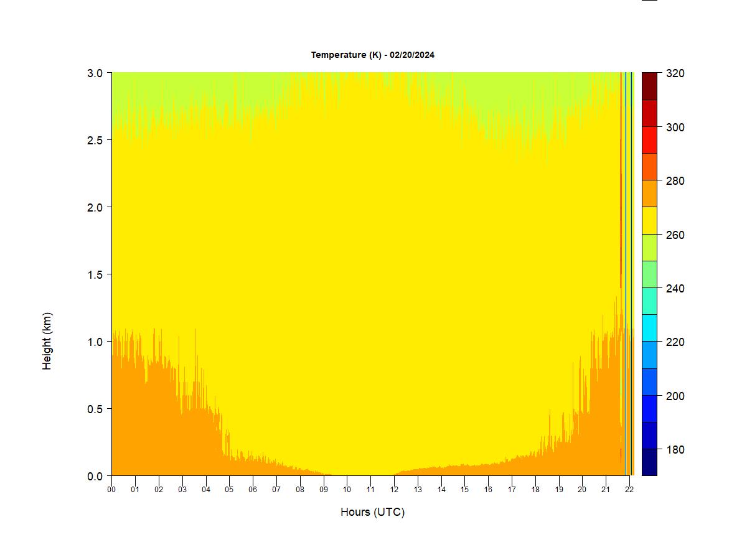747x560 pixels.
Task: Click the light green colorbar segment above 240
Action: click(649, 274)
